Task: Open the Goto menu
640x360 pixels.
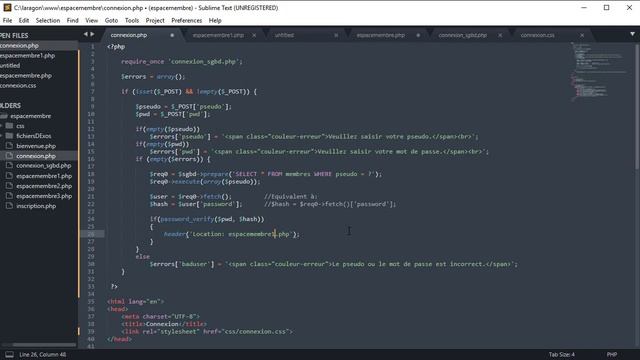Action: (111, 20)
